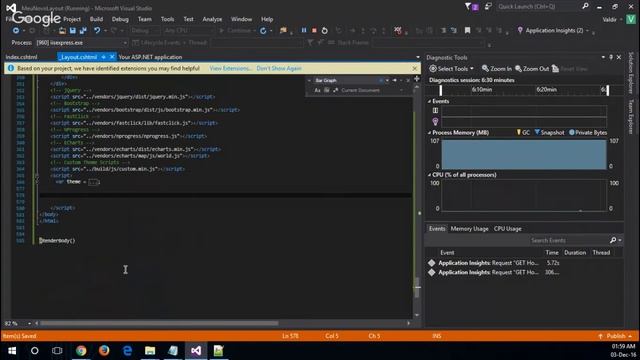Click the Quick Launch input field
The image size is (640, 360).
click(538, 7)
